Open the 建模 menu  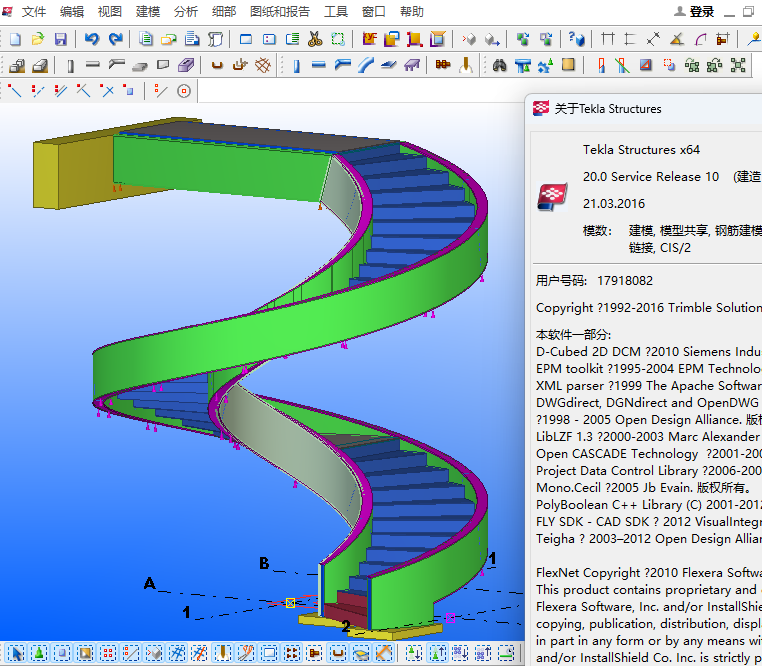pos(148,12)
